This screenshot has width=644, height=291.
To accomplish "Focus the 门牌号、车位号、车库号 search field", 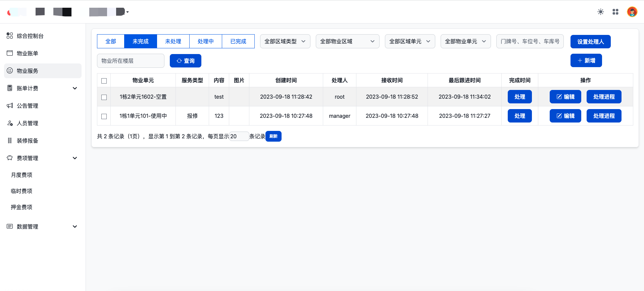I will [530, 41].
